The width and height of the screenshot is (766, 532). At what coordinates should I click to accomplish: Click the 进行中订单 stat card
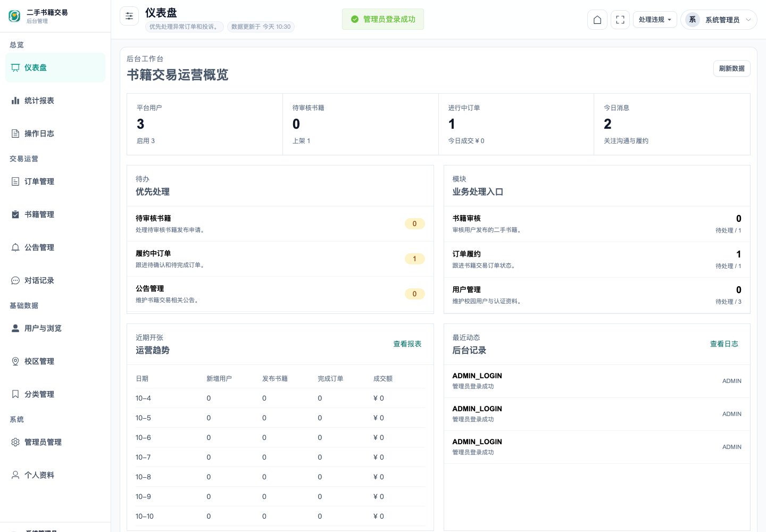pos(516,124)
